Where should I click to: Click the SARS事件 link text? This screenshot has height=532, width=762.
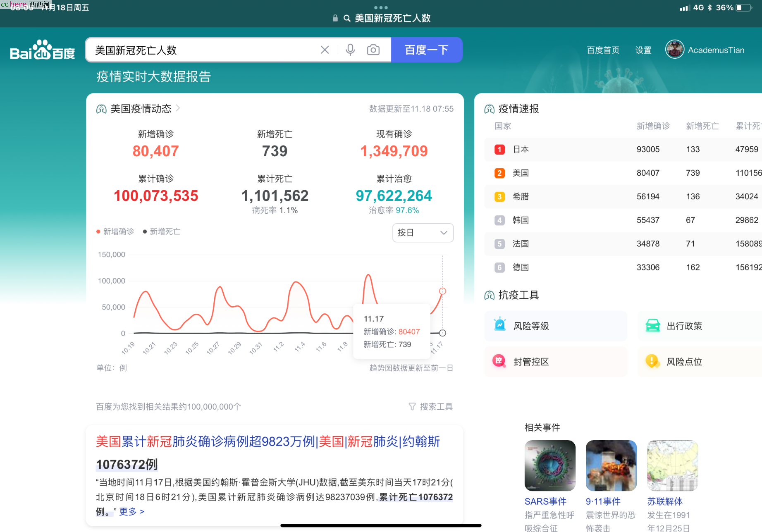tap(545, 501)
